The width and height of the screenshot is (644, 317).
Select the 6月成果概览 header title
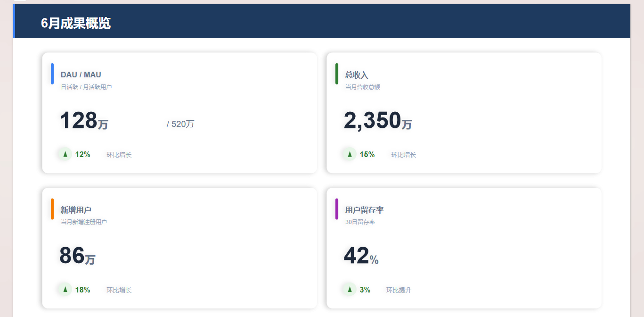click(x=76, y=23)
